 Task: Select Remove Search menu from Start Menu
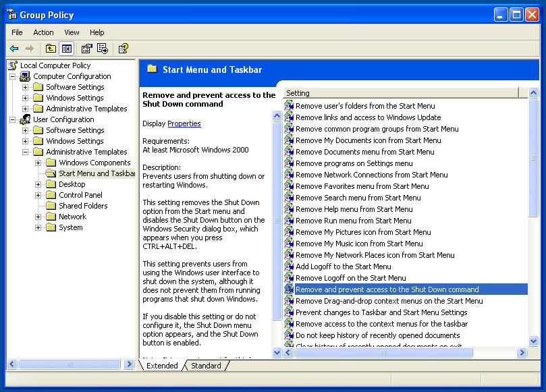[x=358, y=198]
